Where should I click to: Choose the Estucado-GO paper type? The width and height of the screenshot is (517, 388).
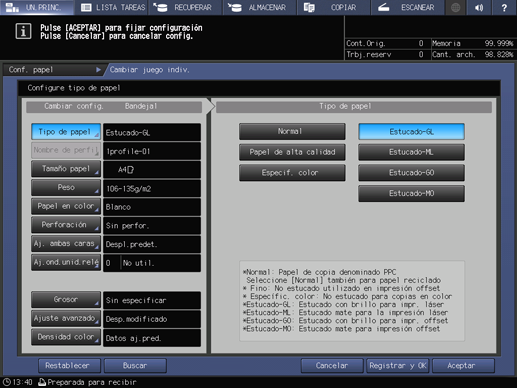(x=411, y=173)
